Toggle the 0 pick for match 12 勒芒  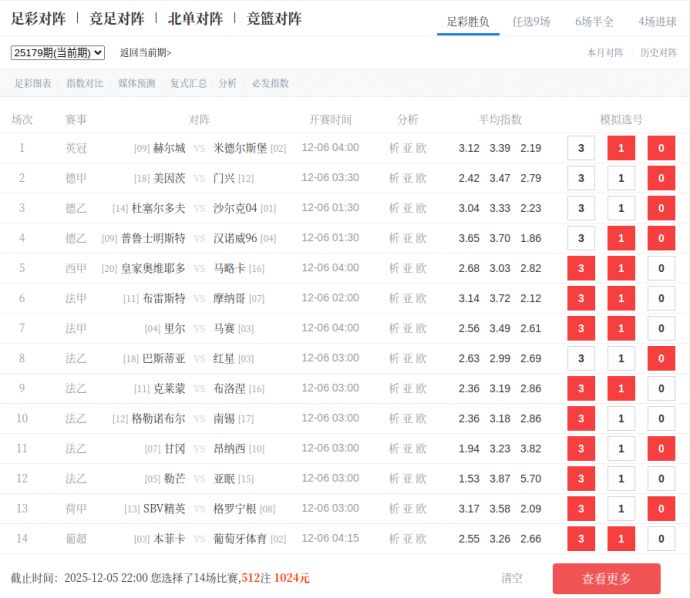click(661, 478)
